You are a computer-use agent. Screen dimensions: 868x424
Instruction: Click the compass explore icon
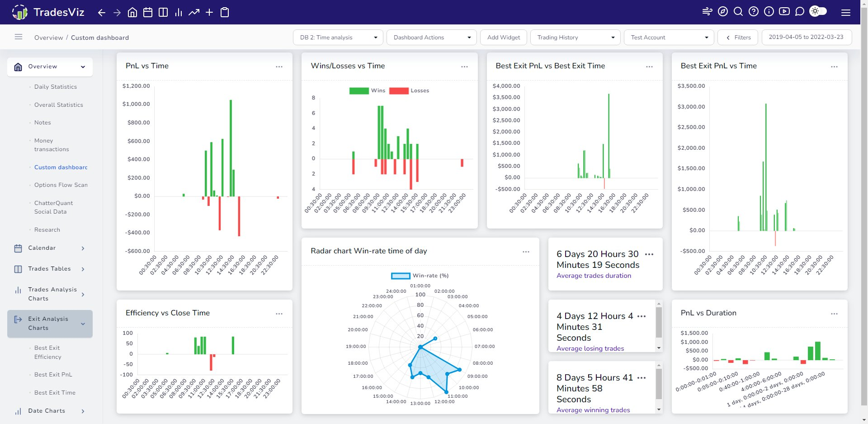pos(723,11)
